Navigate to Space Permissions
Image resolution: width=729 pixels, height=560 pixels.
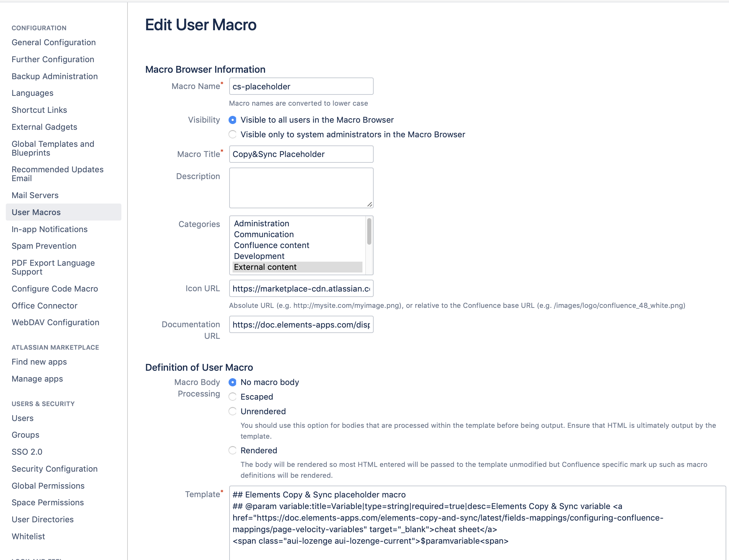click(x=48, y=502)
